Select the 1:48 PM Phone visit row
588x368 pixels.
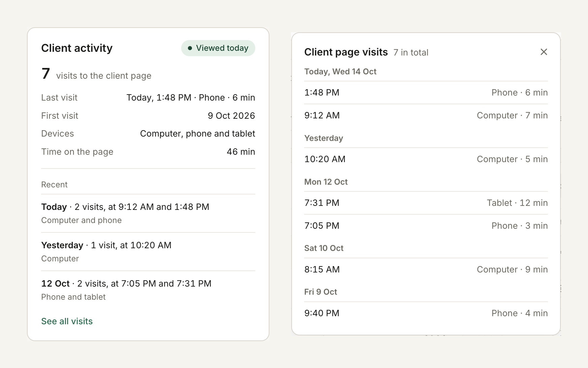(426, 93)
